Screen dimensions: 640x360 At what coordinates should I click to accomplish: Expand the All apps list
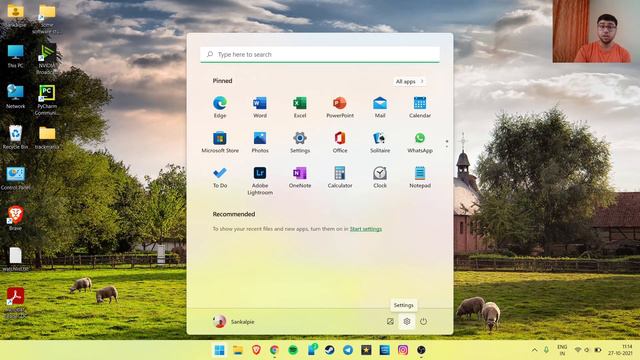tap(409, 81)
